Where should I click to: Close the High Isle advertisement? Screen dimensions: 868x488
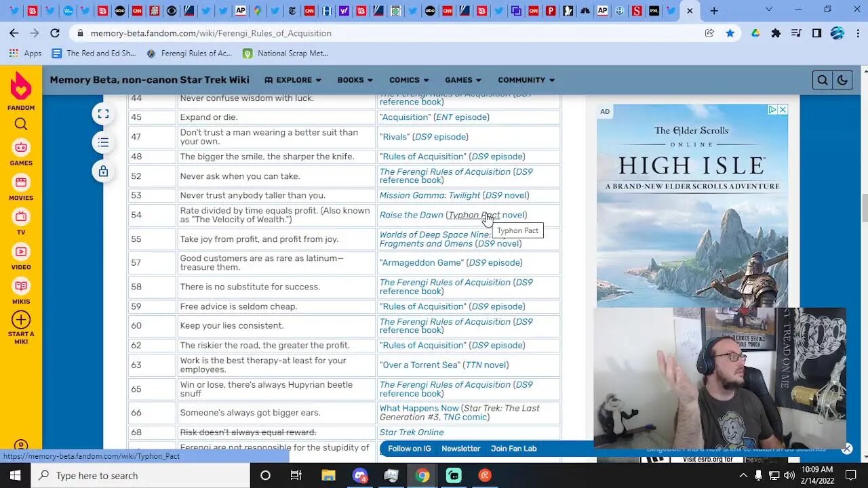tap(783, 110)
